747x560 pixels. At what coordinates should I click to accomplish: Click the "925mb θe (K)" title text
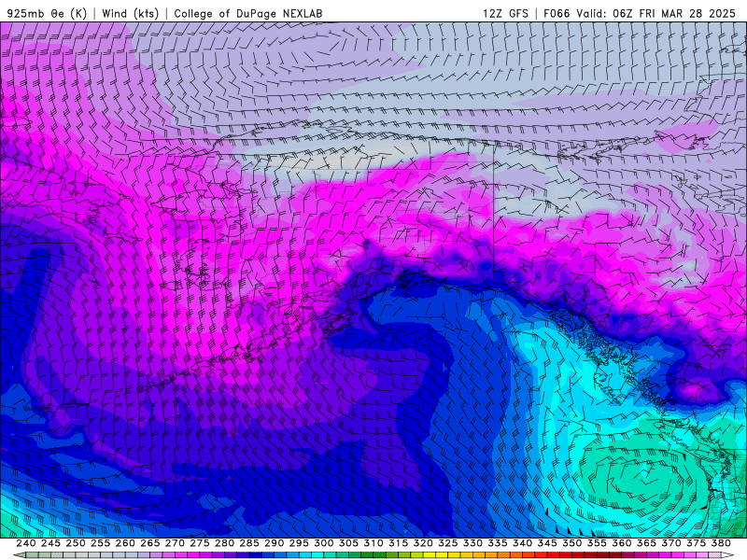[x=47, y=13]
